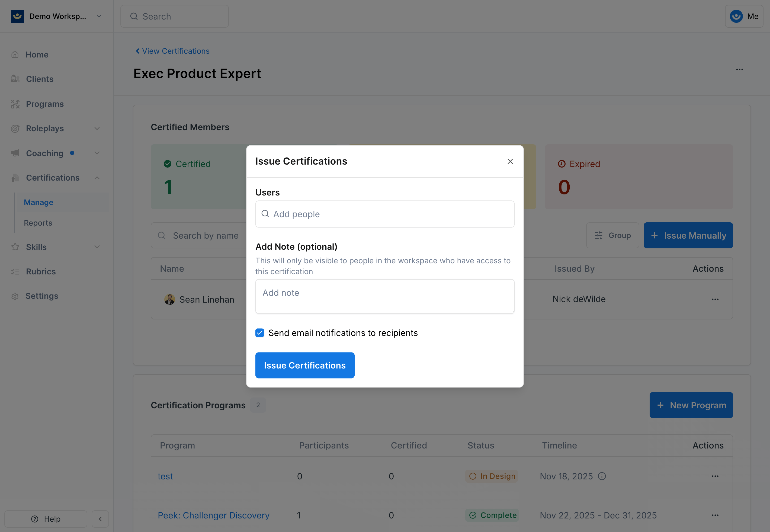Open the Me profile menu
The image size is (770, 532).
point(744,16)
